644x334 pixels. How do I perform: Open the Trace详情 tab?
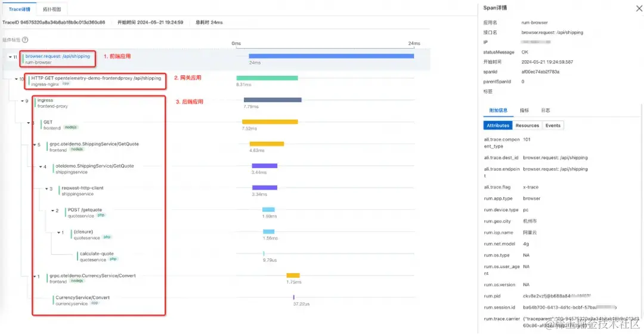(19, 9)
